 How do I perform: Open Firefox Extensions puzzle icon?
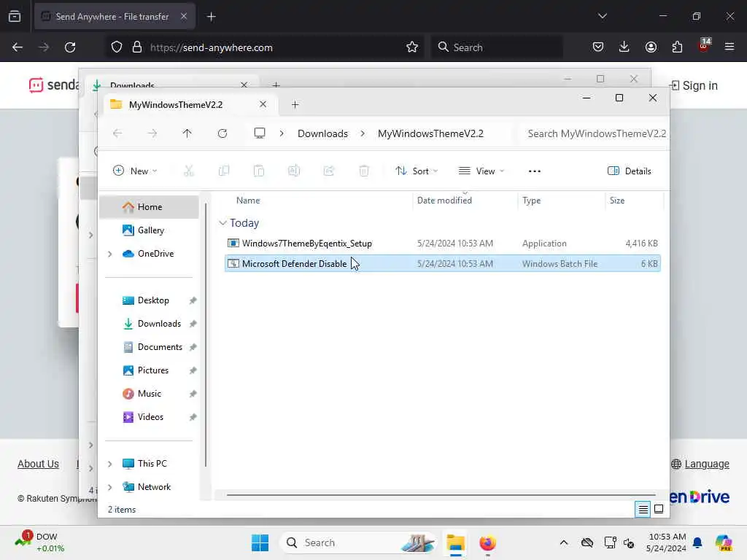677,47
